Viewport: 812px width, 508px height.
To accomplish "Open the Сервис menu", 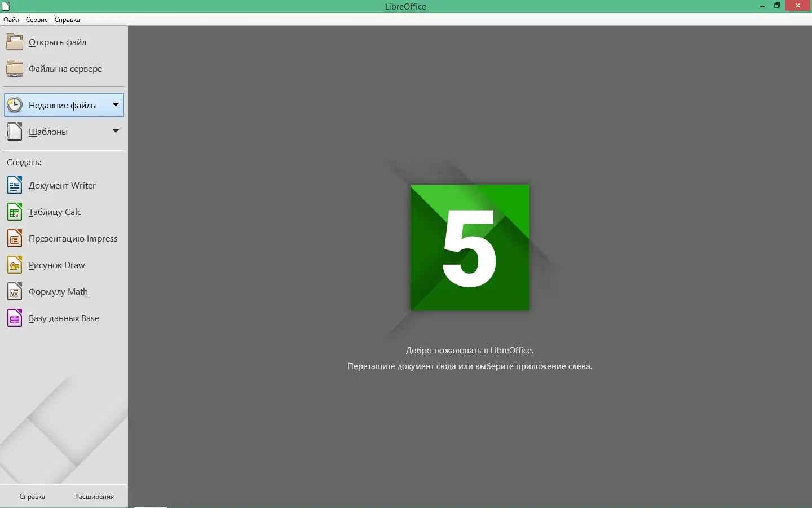I will coord(36,20).
